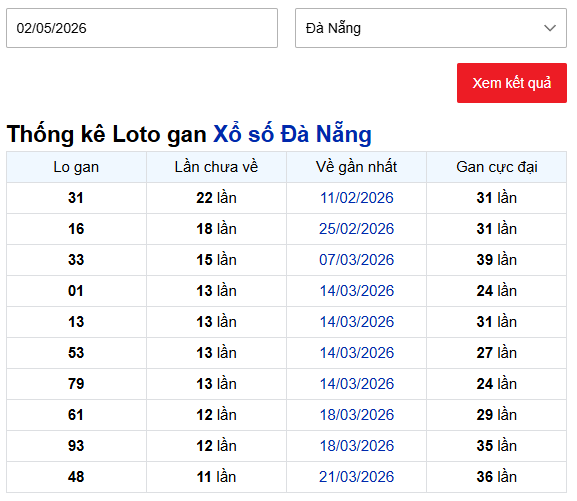Open the 18/03/2026 link in row 61
This screenshot has height=501, width=577.
(x=356, y=415)
